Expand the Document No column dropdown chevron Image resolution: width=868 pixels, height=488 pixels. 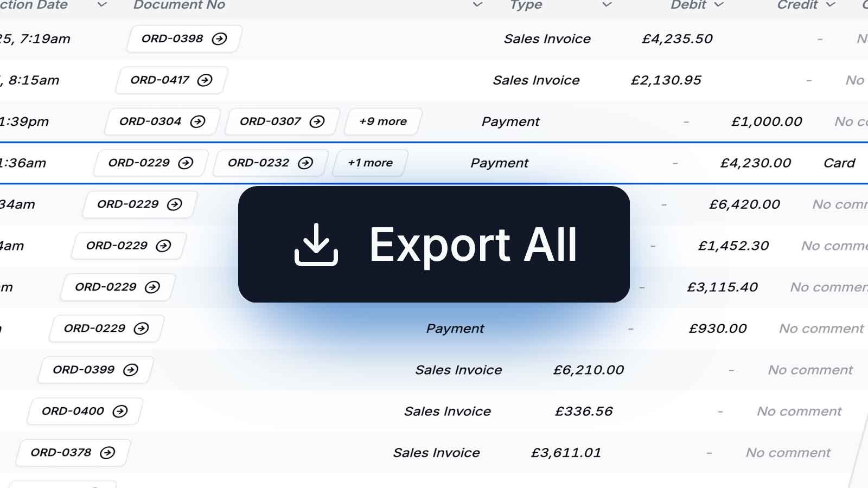[x=477, y=5]
